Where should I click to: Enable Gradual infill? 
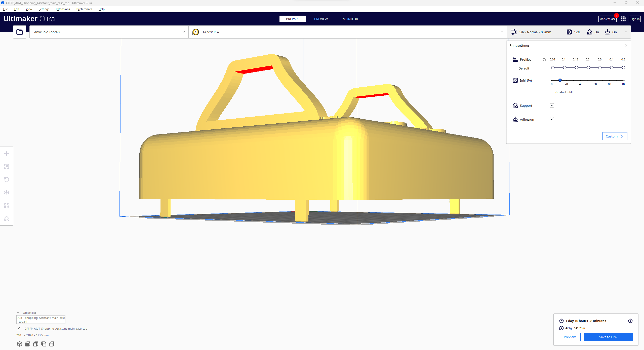552,92
